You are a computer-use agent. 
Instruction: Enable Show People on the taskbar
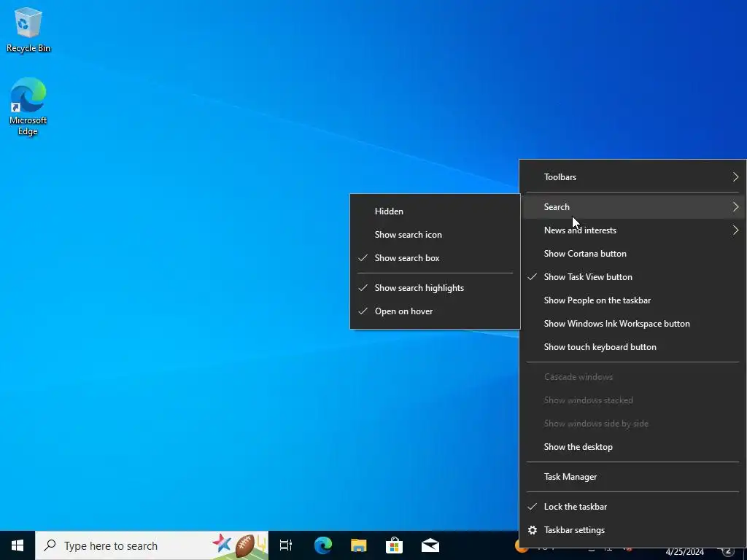(x=632, y=300)
